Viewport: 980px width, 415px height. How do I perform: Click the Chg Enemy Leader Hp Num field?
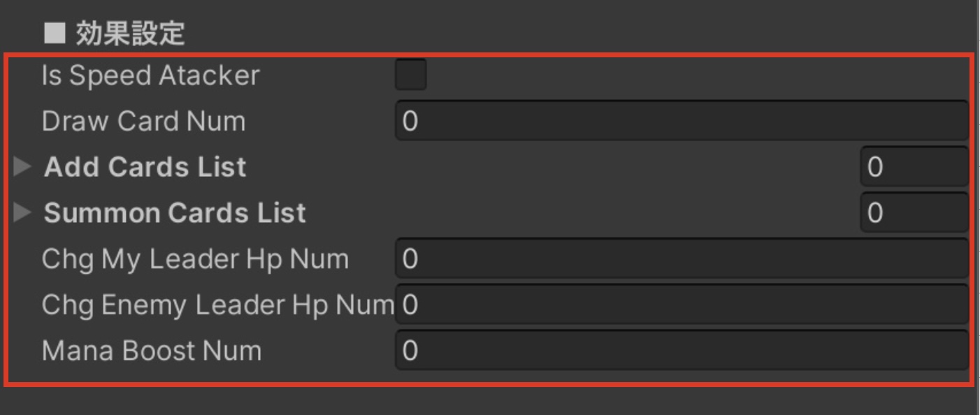click(x=682, y=305)
